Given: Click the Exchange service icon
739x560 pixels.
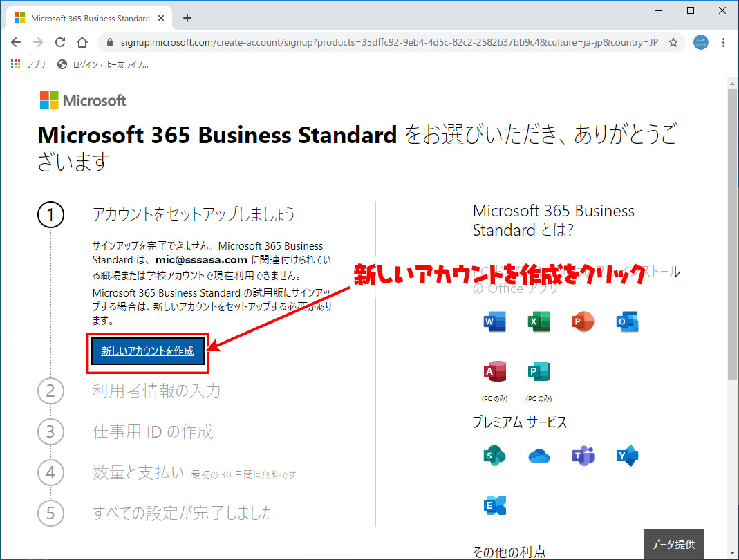Looking at the screenshot, I should click(x=494, y=505).
